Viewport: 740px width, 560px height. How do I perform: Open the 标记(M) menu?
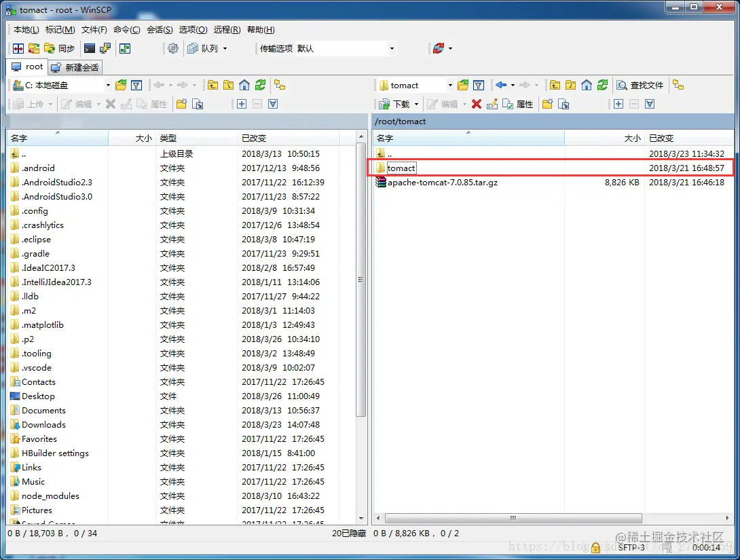tap(60, 30)
